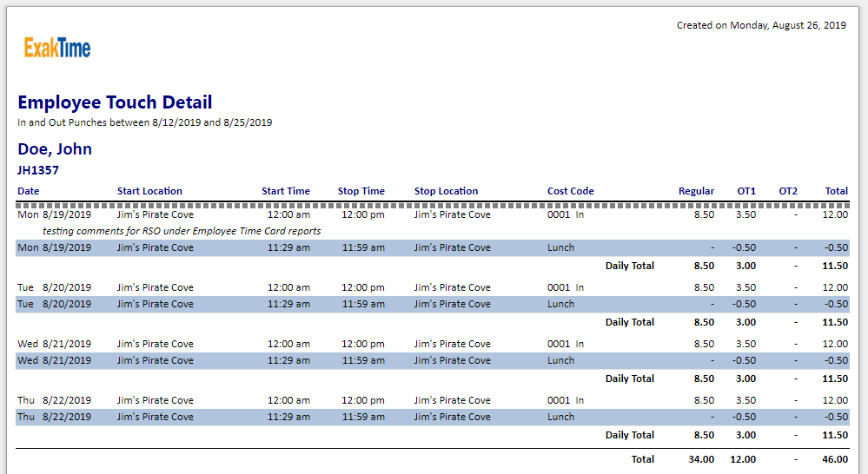The width and height of the screenshot is (868, 474).
Task: Click the 'Stop Time' column header
Action: click(x=361, y=191)
